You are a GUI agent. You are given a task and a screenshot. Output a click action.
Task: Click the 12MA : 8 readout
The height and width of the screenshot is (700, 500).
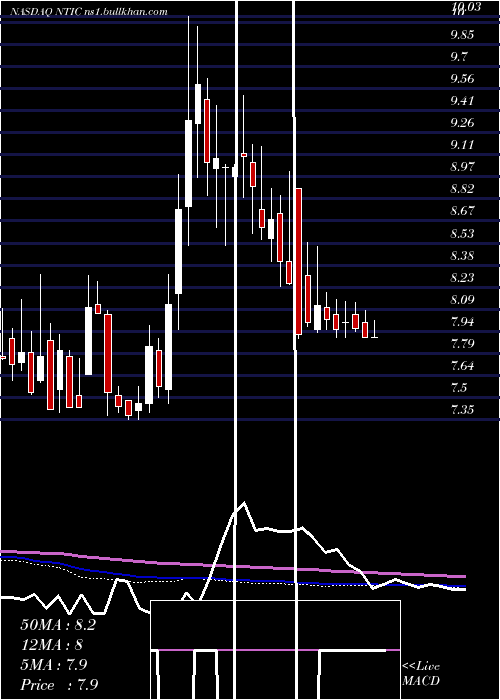[x=52, y=645]
